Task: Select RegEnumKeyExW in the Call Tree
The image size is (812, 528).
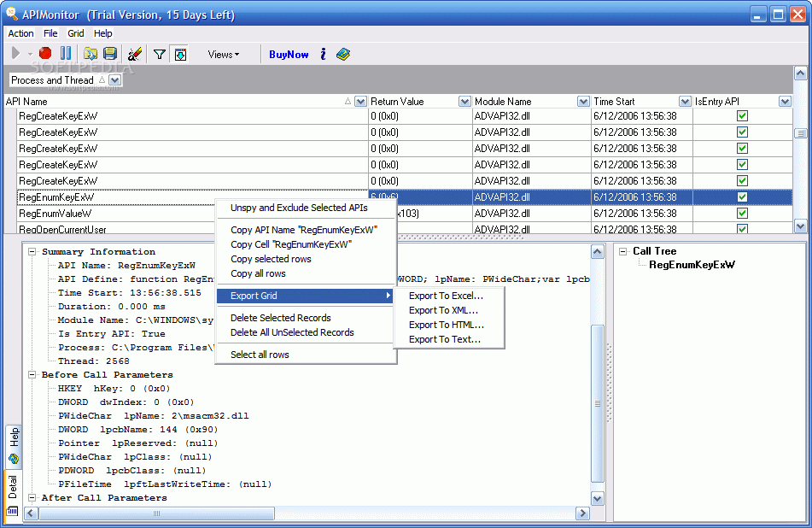Action: click(692, 265)
